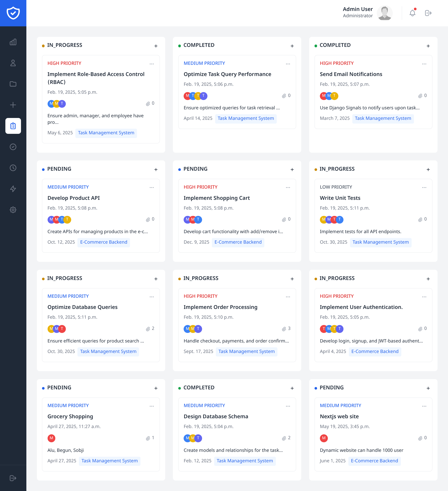Open the circled checkmark icon in sidebar
The width and height of the screenshot is (448, 491).
coord(13,147)
